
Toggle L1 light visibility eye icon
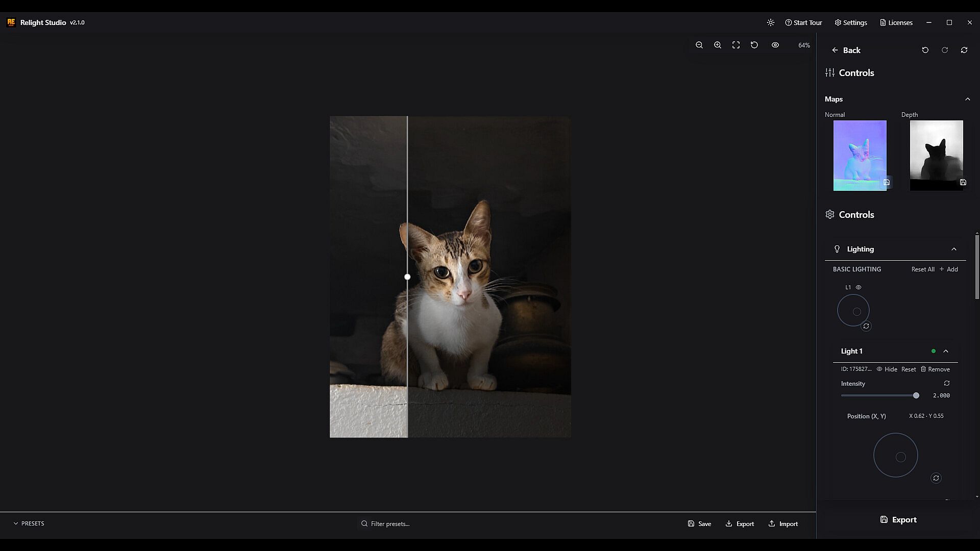click(859, 287)
